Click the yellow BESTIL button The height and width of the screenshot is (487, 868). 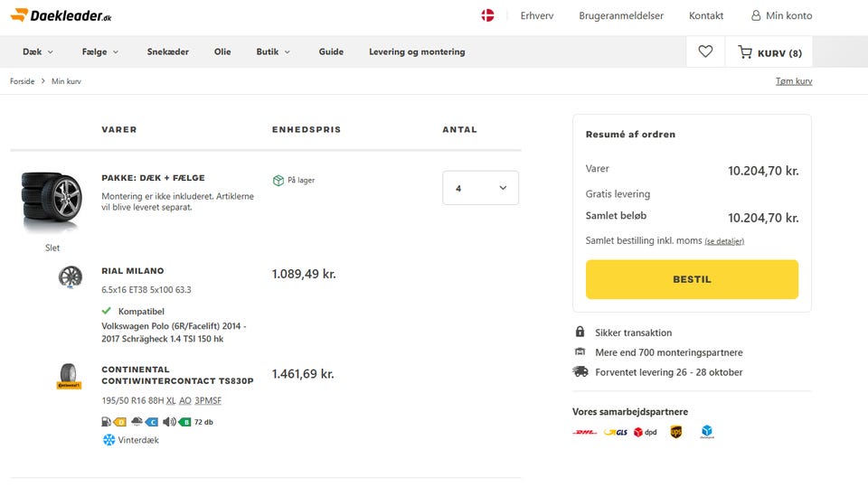[692, 279]
